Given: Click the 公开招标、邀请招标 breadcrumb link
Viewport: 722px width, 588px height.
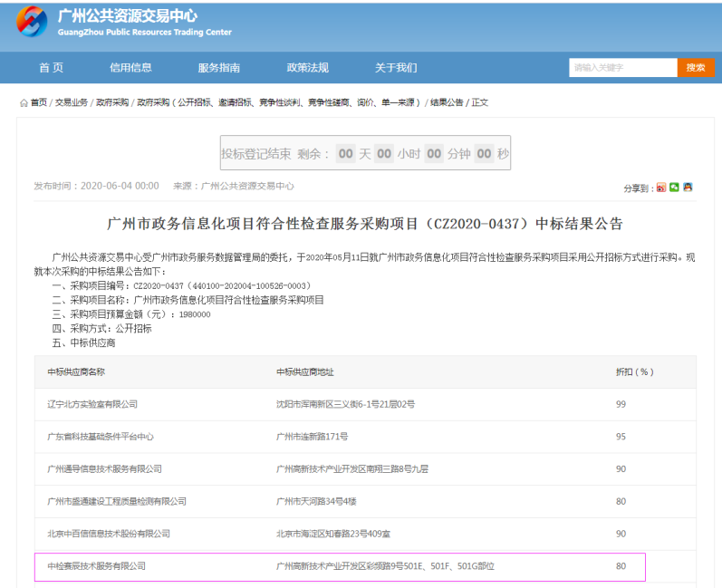Looking at the screenshot, I should click(279, 102).
